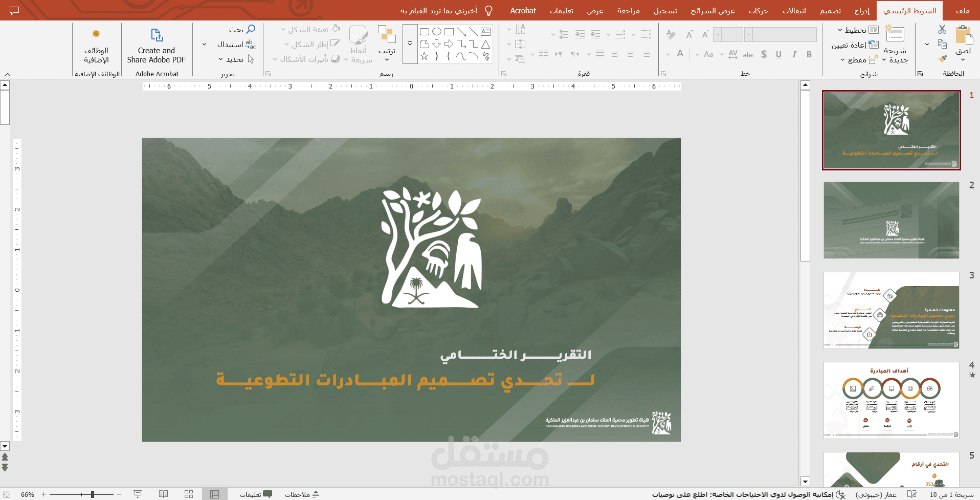Select slide 4 thumbnail أهداف المبادرة
This screenshot has height=500, width=980.
pyautogui.click(x=892, y=401)
